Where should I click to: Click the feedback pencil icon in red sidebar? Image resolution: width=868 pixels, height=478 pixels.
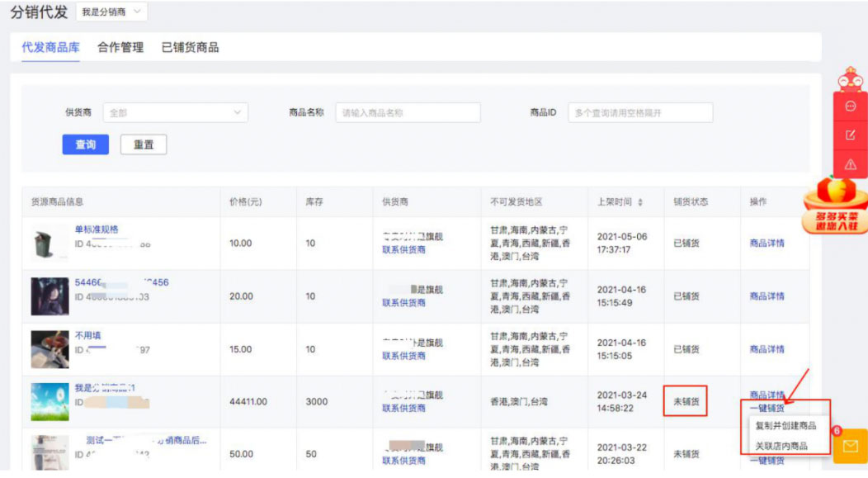pyautogui.click(x=851, y=135)
